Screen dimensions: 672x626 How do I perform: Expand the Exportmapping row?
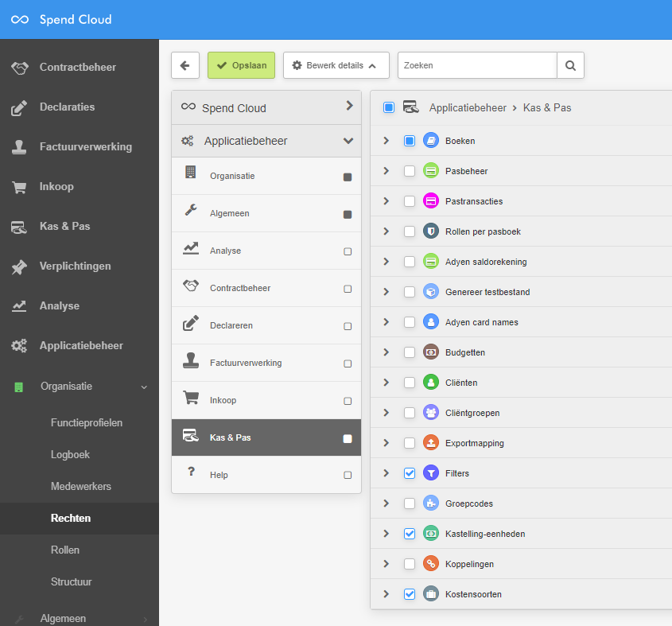(x=386, y=443)
